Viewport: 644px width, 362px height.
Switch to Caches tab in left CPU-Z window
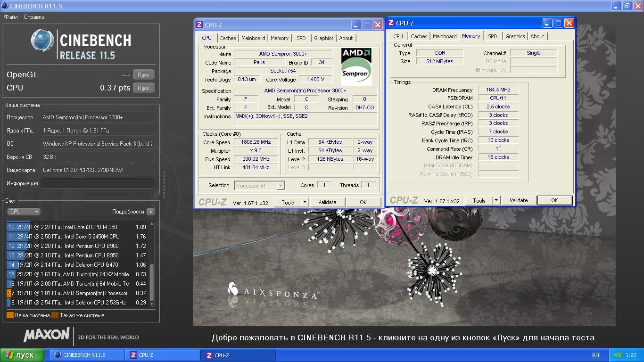[x=228, y=38]
